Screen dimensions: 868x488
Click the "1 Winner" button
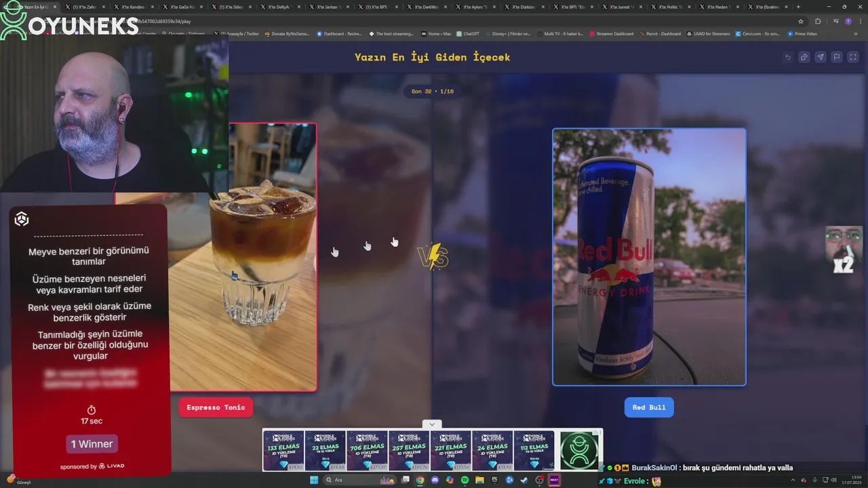tap(92, 444)
